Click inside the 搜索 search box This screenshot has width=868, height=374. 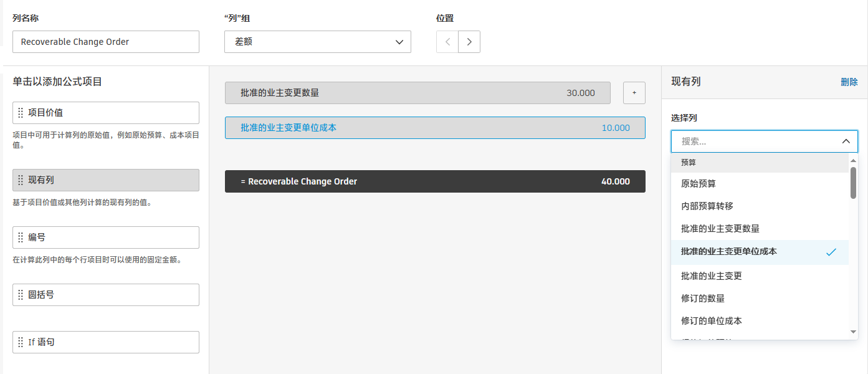pyautogui.click(x=748, y=141)
